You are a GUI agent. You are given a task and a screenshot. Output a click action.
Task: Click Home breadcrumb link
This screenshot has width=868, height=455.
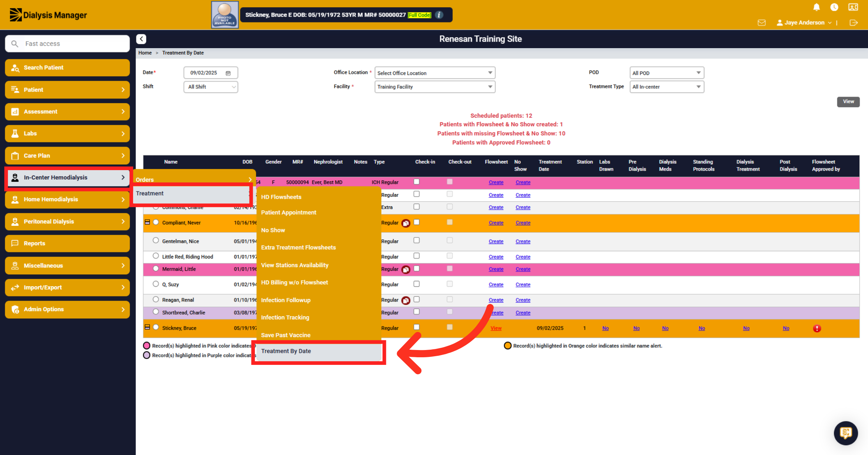point(145,53)
